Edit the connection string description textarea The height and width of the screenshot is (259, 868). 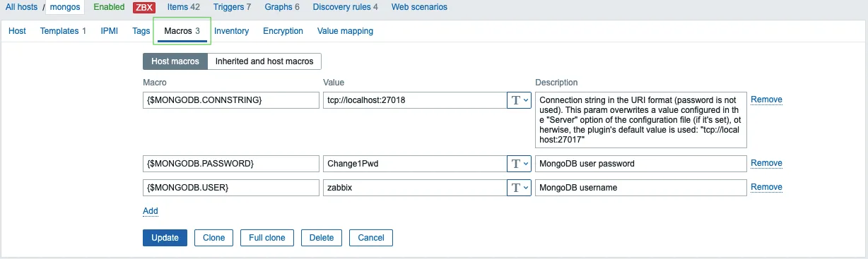[x=641, y=120]
